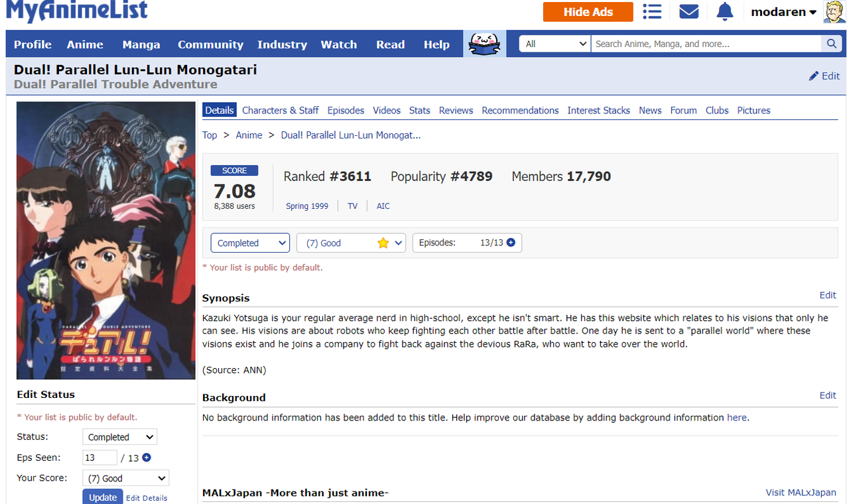Click the search magnifier button
849x504 pixels.
click(831, 44)
